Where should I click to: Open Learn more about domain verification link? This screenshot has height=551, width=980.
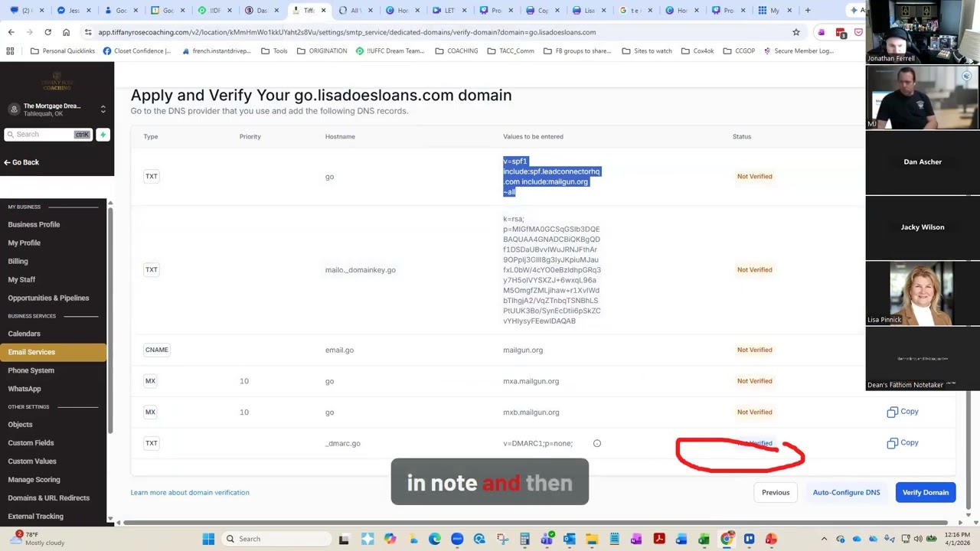(190, 493)
